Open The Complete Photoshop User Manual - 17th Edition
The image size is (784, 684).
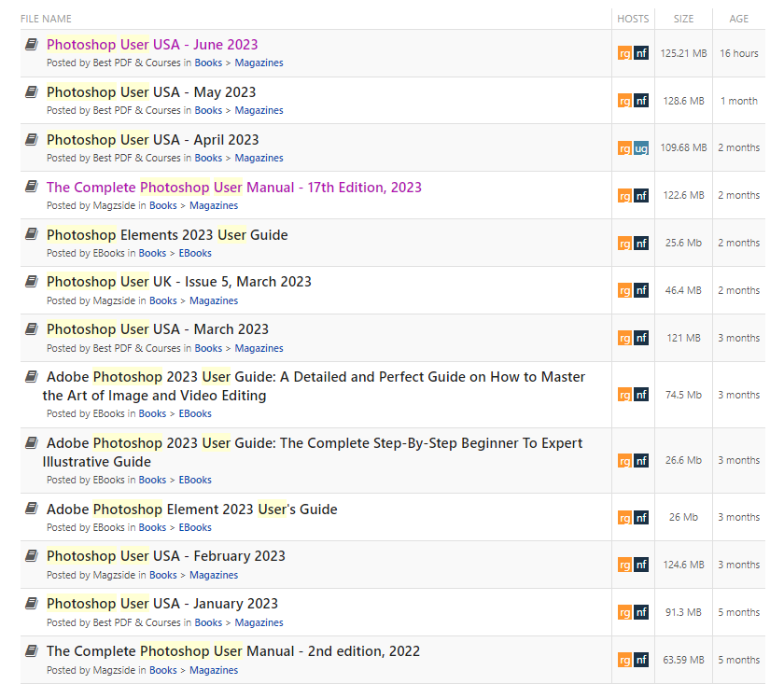(234, 187)
